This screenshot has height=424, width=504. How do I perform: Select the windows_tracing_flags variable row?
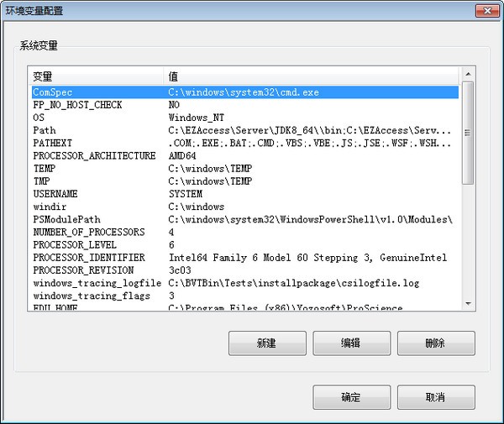point(245,296)
